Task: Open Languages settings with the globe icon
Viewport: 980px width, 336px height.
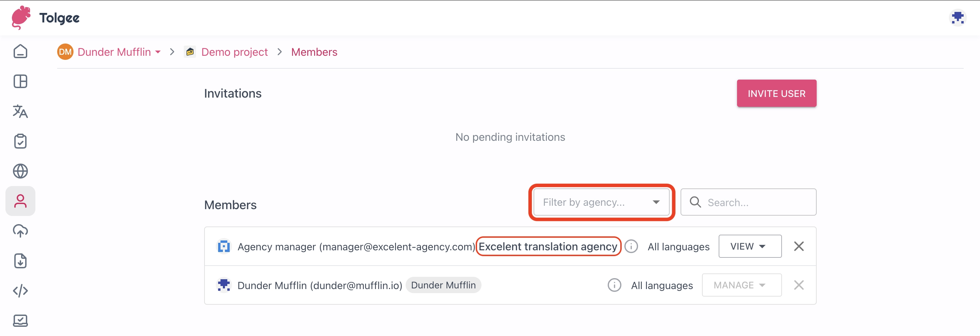Action: (20, 171)
